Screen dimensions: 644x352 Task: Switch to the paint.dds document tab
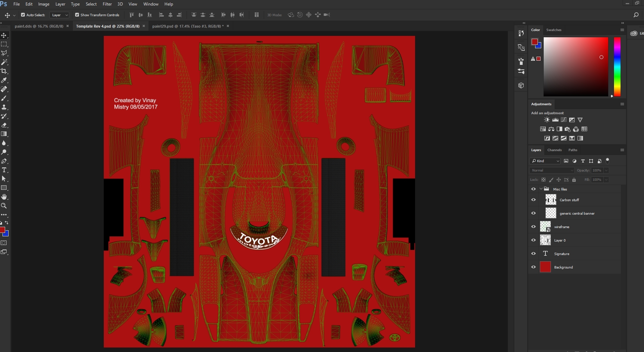click(39, 26)
